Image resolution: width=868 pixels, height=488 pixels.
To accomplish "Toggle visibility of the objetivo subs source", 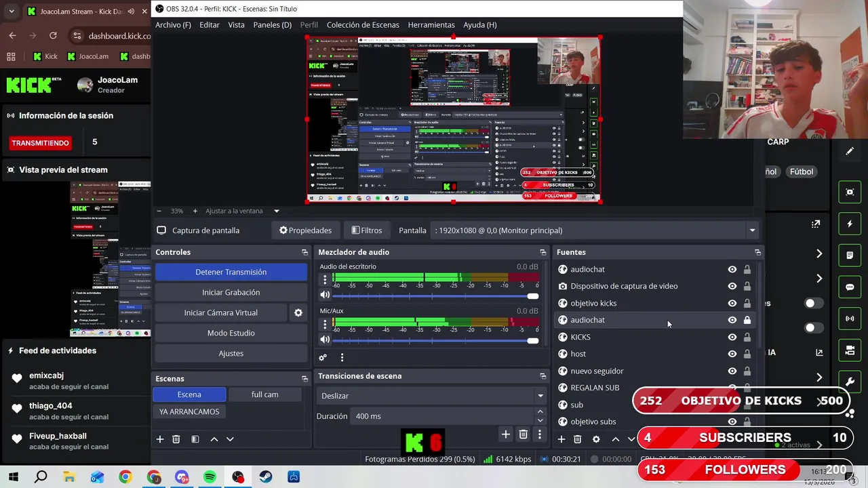I will click(732, 422).
